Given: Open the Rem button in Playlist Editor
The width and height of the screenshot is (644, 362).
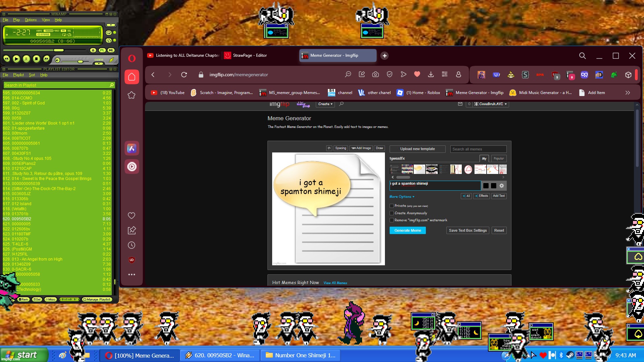Looking at the screenshot, I should click(x=24, y=299).
